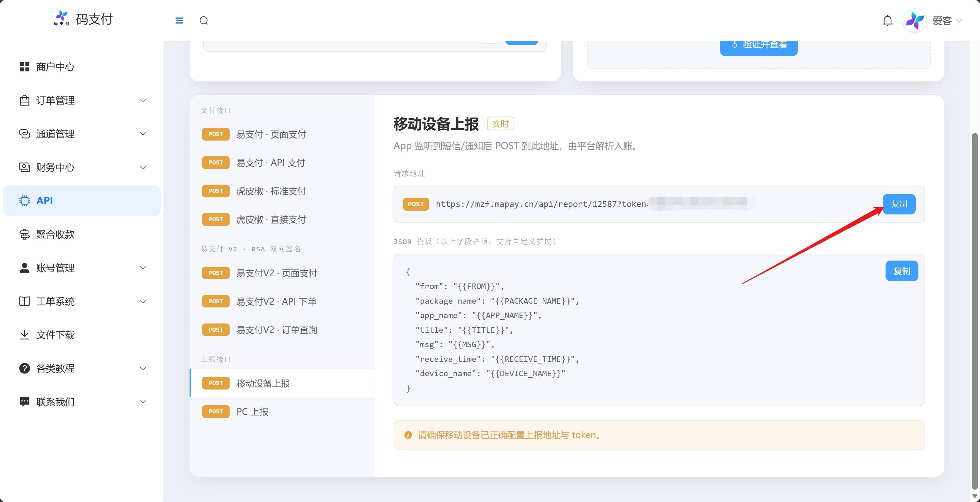Click the POST badge in request URL
Screen dimensions: 980x502
(x=416, y=204)
